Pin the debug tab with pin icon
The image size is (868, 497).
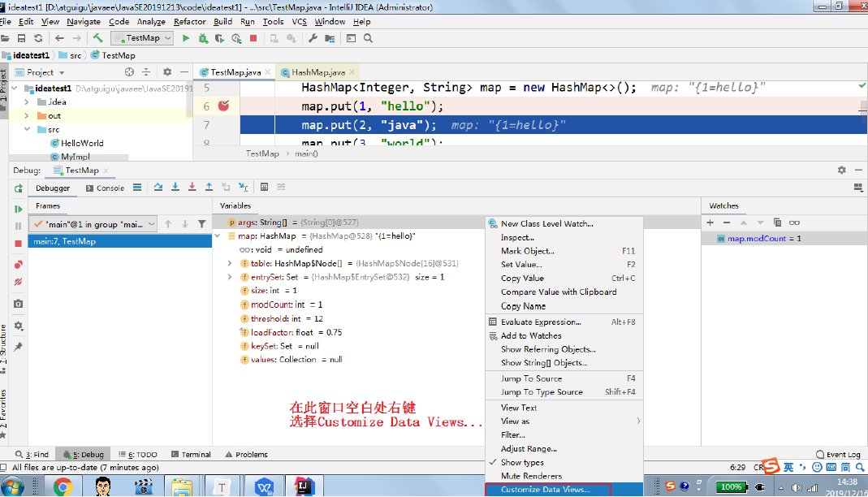pyautogui.click(x=18, y=347)
